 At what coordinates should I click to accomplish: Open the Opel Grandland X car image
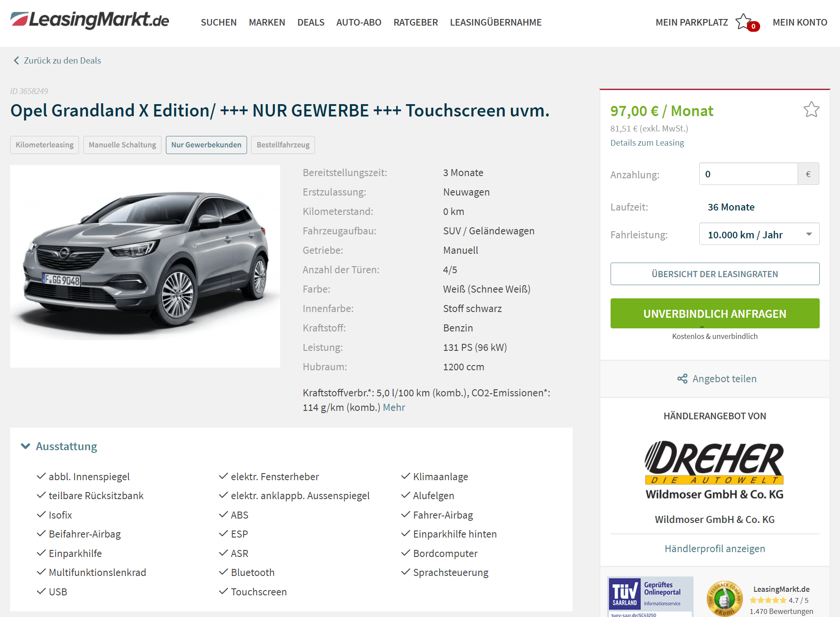[145, 266]
